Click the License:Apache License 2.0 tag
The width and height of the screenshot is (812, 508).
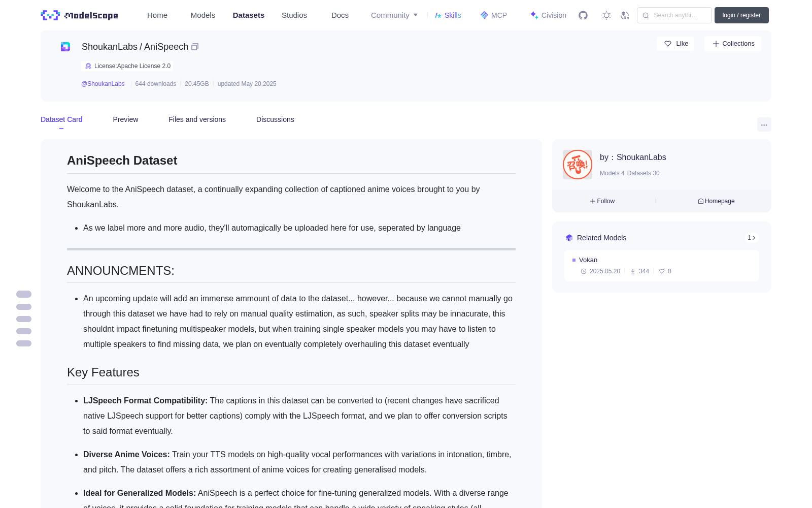coord(127,66)
